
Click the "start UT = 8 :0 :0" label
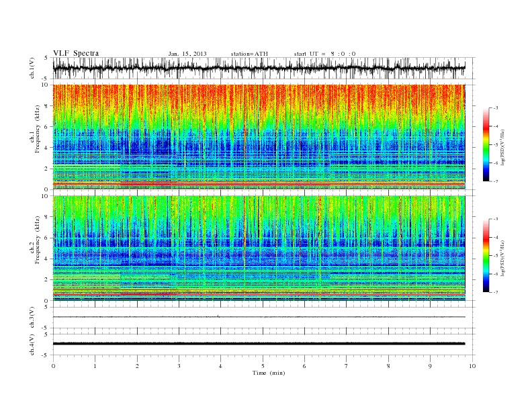(324, 54)
